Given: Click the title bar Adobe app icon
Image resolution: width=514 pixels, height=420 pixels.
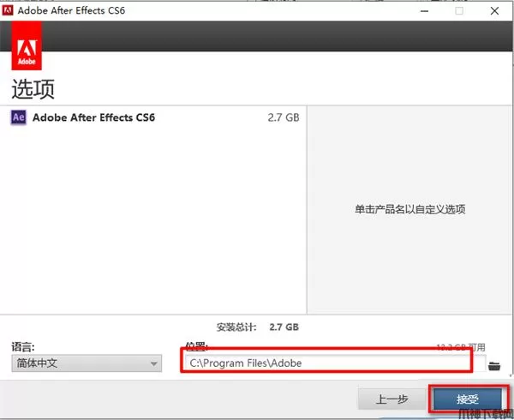Looking at the screenshot, I should tap(7, 10).
